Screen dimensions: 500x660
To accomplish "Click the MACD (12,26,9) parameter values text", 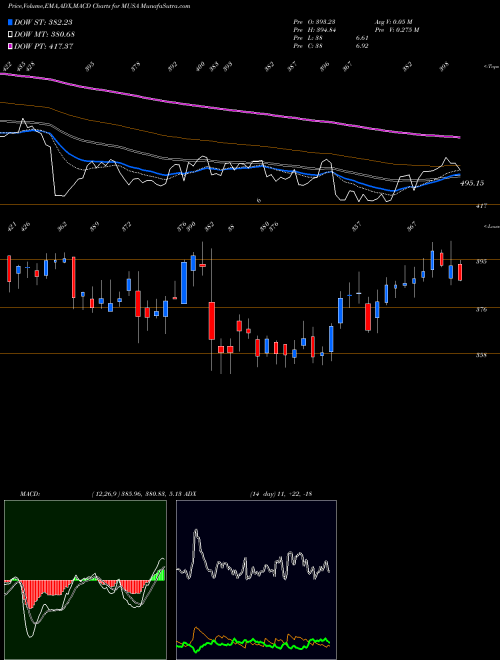I will (x=136, y=494).
